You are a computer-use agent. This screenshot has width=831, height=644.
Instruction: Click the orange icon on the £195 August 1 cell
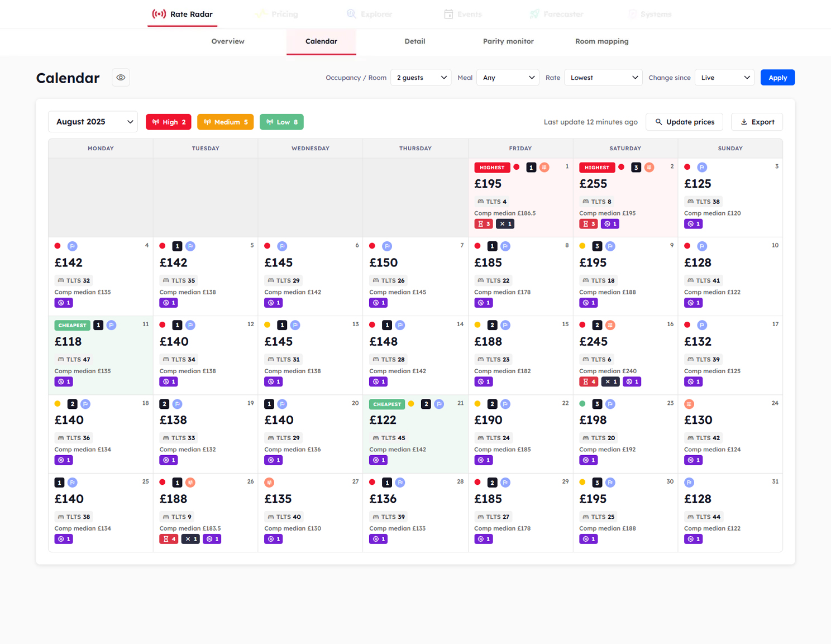pos(544,168)
